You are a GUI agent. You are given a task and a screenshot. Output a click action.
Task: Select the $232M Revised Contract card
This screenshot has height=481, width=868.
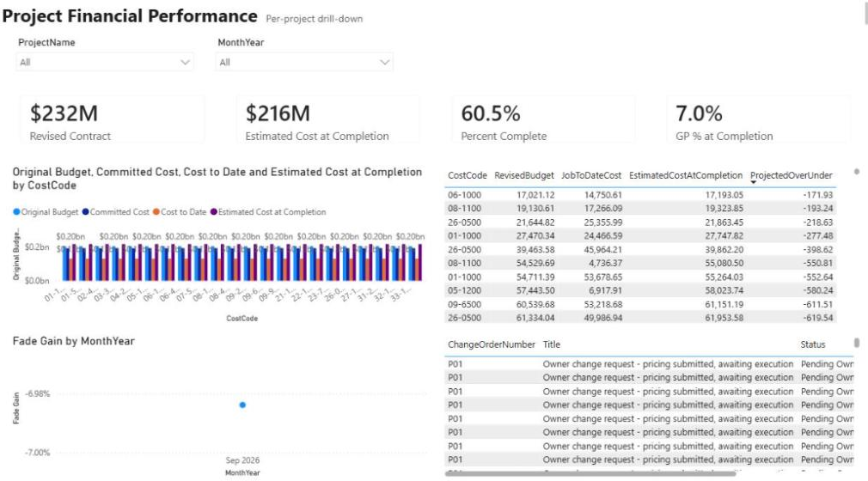coord(113,119)
